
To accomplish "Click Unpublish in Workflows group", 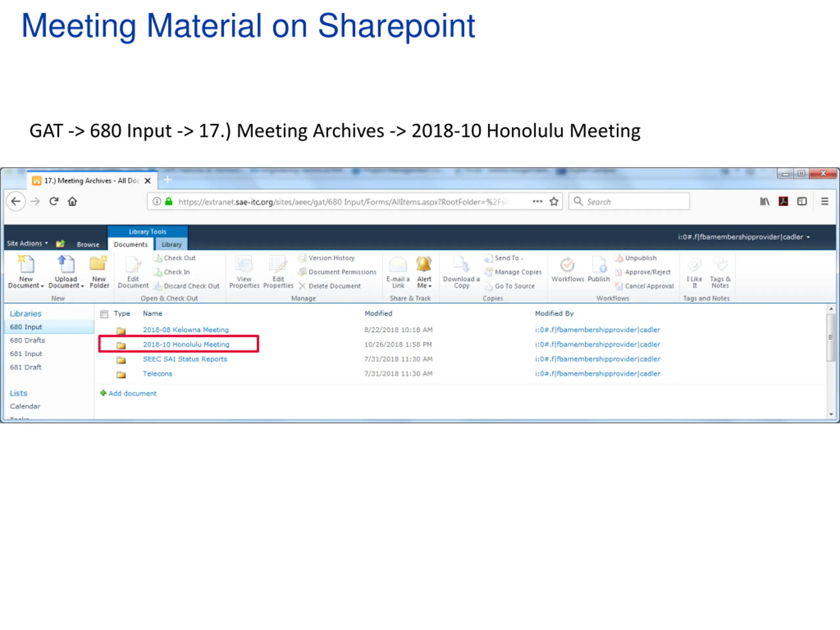I will (x=636, y=258).
